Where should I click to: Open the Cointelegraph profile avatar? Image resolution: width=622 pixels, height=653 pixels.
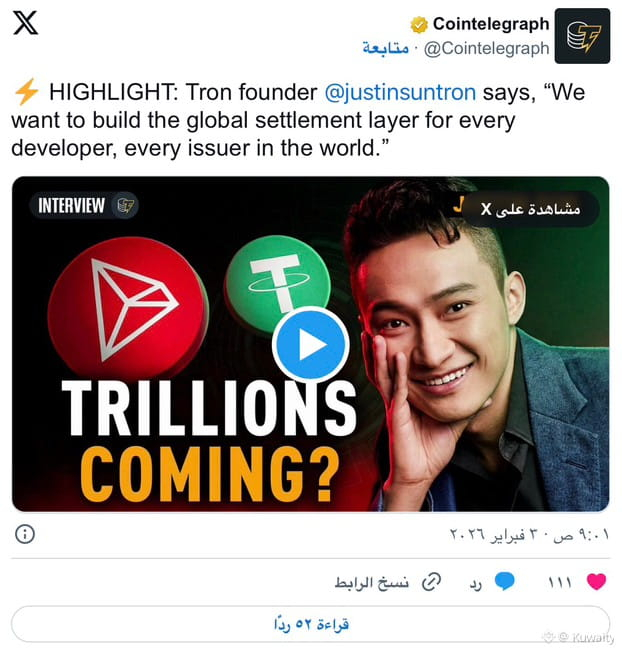(x=582, y=36)
